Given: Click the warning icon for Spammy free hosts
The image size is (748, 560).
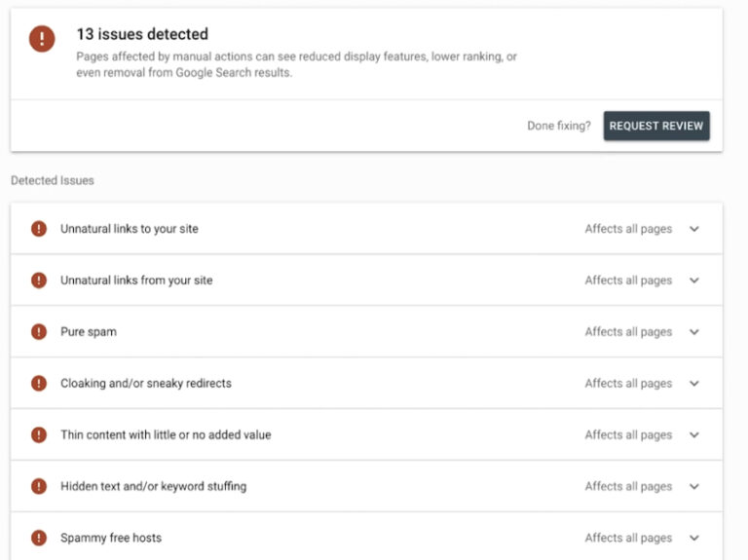Looking at the screenshot, I should 39,538.
